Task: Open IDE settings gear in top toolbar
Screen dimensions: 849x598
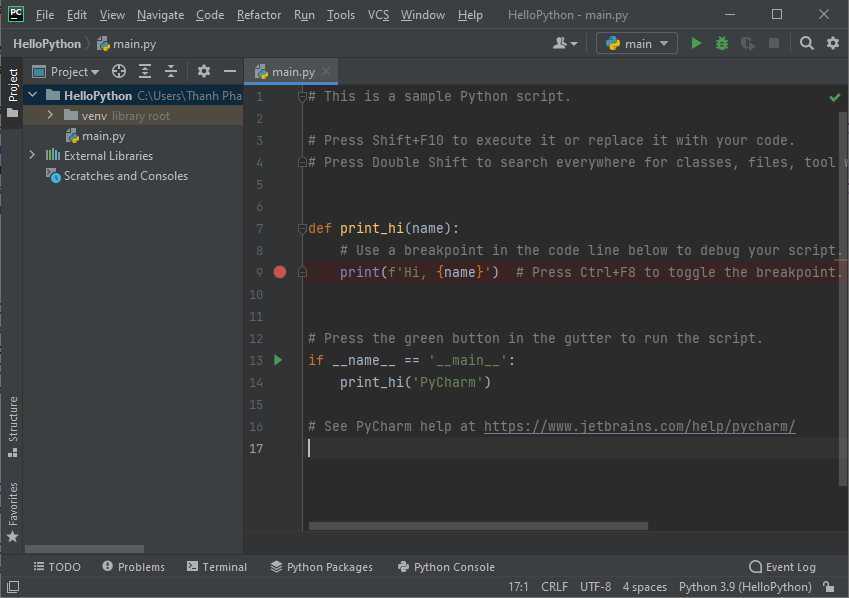Action: tap(833, 43)
